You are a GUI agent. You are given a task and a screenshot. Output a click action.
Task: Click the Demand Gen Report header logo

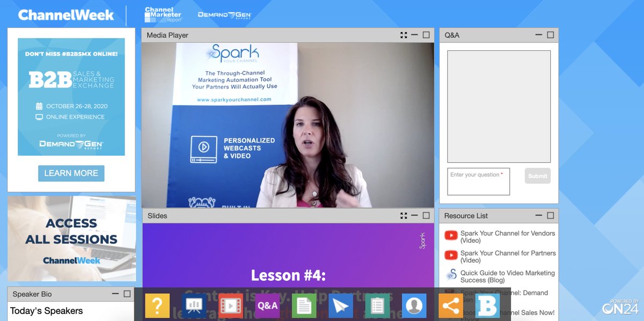pos(224,15)
